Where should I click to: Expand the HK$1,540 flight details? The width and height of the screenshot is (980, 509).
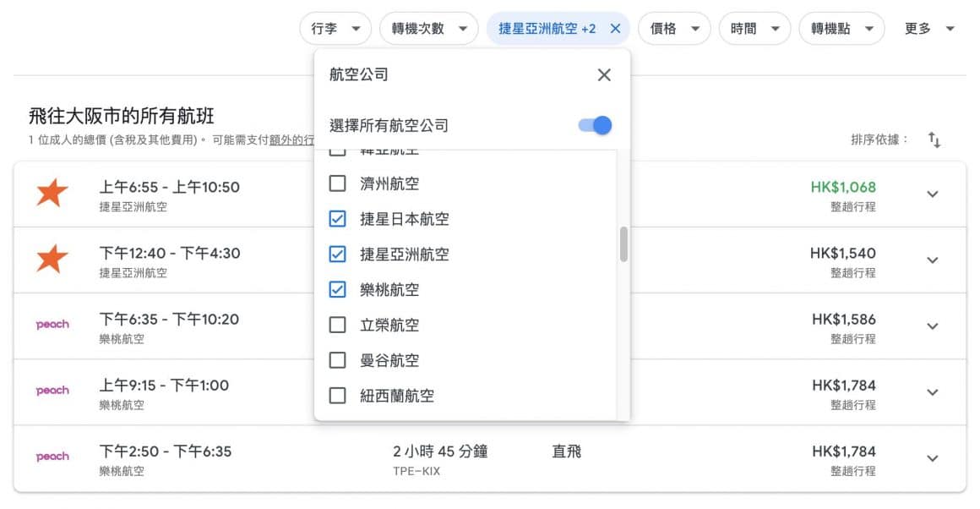(933, 260)
